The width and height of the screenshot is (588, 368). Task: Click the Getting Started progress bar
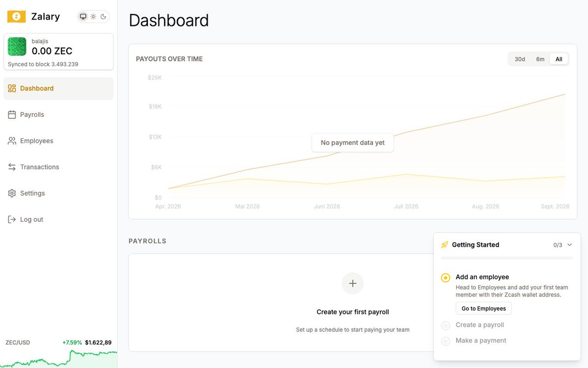[507, 258]
